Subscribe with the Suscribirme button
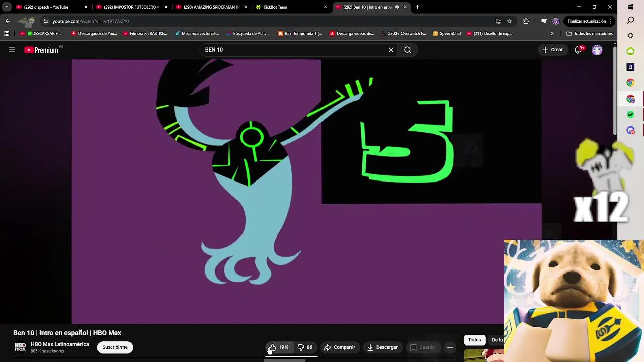This screenshot has width=644, height=362. tap(115, 347)
